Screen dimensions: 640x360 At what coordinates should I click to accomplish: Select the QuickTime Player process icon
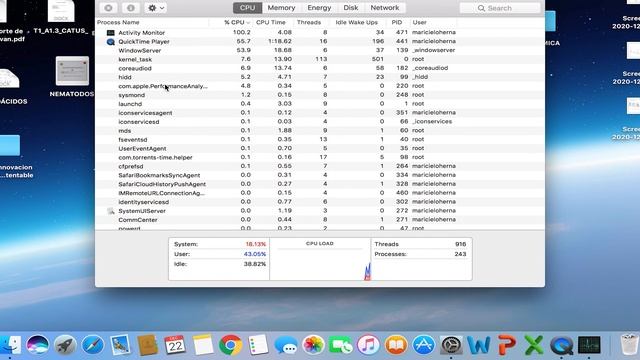pyautogui.click(x=111, y=42)
